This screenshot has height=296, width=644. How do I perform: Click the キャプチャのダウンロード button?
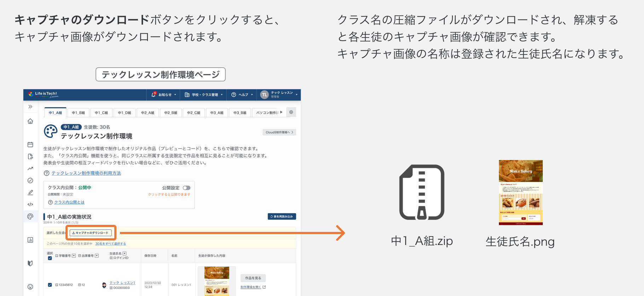click(91, 233)
